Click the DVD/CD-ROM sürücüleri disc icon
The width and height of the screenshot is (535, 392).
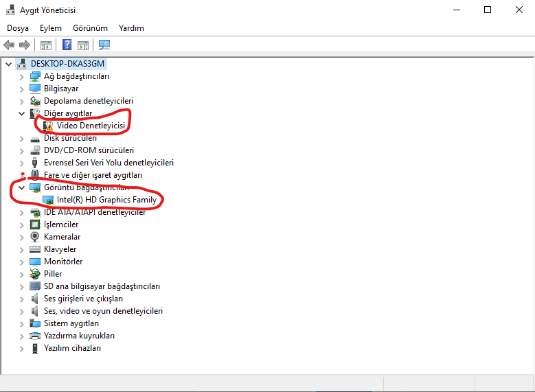35,150
